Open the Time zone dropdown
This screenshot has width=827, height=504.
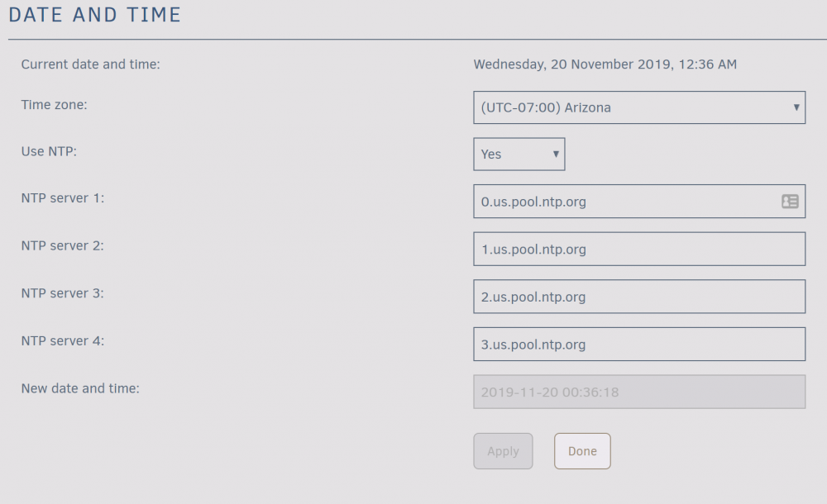pyautogui.click(x=639, y=107)
